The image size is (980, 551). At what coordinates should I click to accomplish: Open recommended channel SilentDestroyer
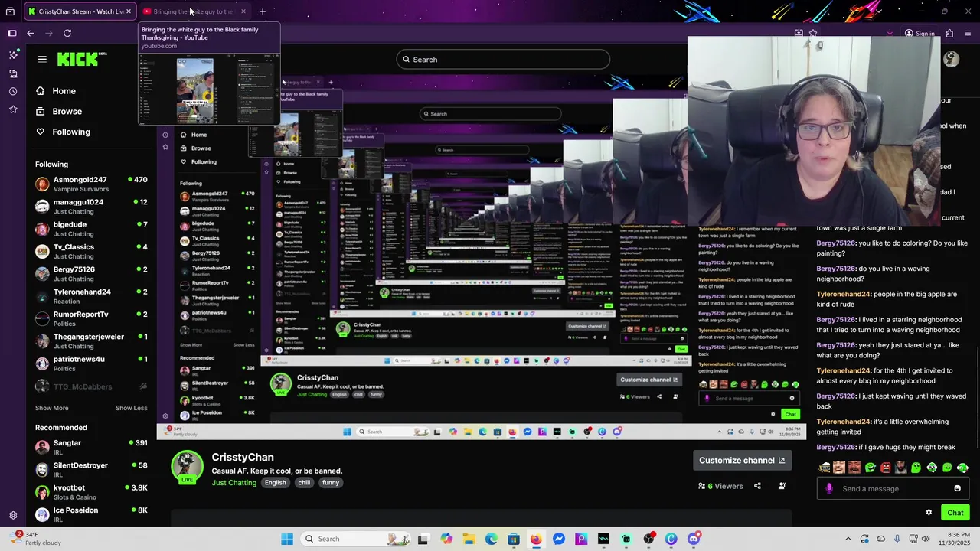[x=91, y=470]
